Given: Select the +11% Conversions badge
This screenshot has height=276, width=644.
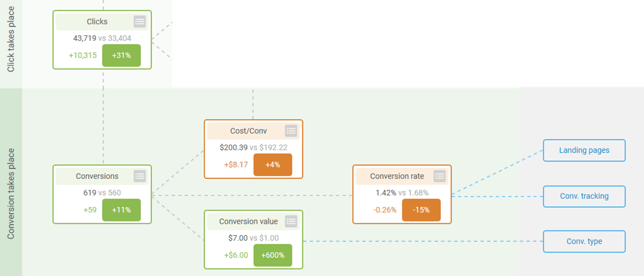Looking at the screenshot, I should 121,210.
